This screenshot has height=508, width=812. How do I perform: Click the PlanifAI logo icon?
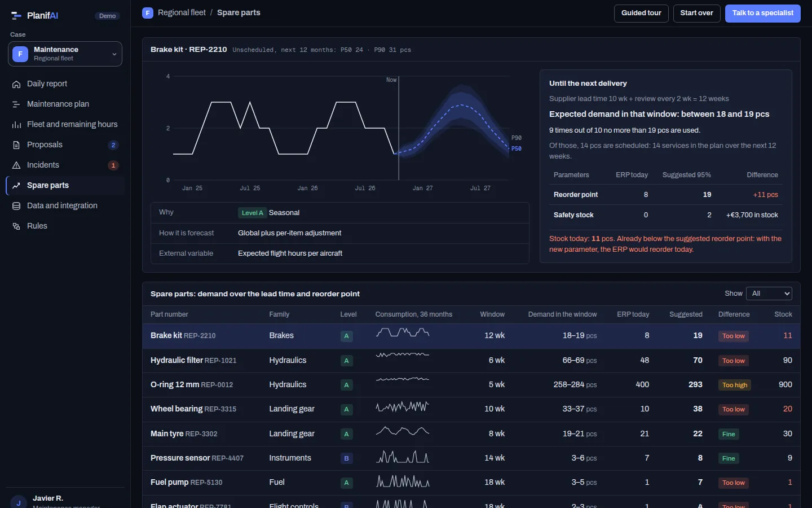pyautogui.click(x=16, y=16)
